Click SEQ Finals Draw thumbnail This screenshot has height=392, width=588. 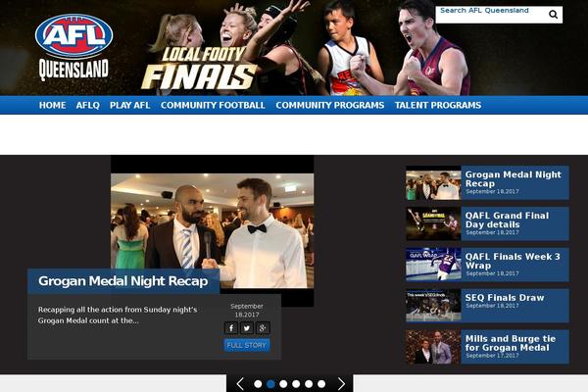[x=433, y=306]
